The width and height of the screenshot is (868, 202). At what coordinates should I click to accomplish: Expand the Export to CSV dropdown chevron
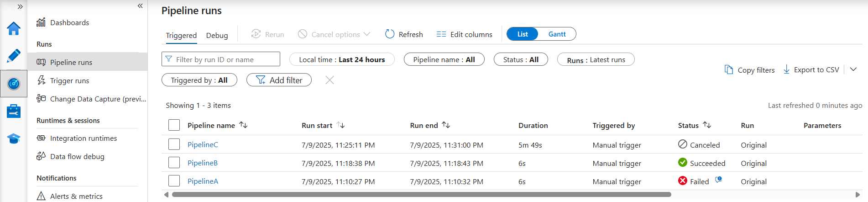point(853,69)
